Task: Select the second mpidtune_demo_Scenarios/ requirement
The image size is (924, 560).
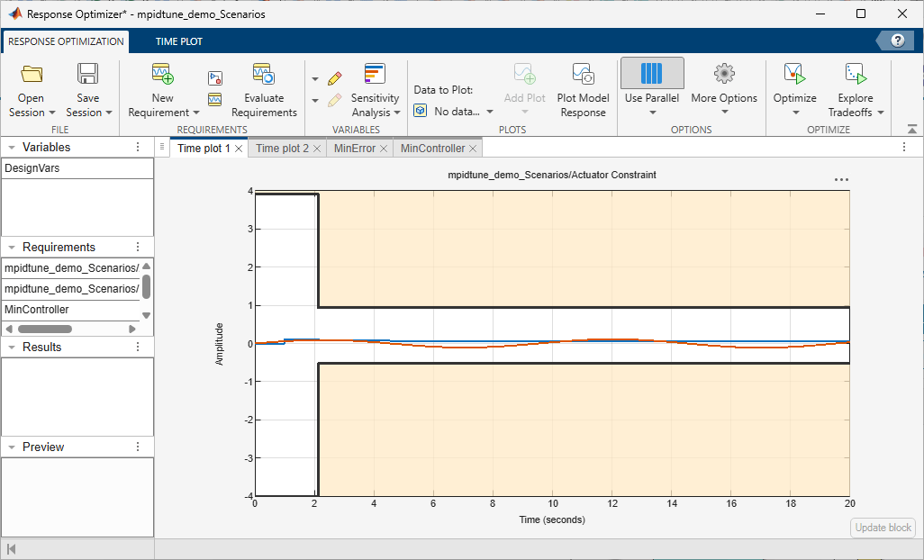Action: (71, 288)
